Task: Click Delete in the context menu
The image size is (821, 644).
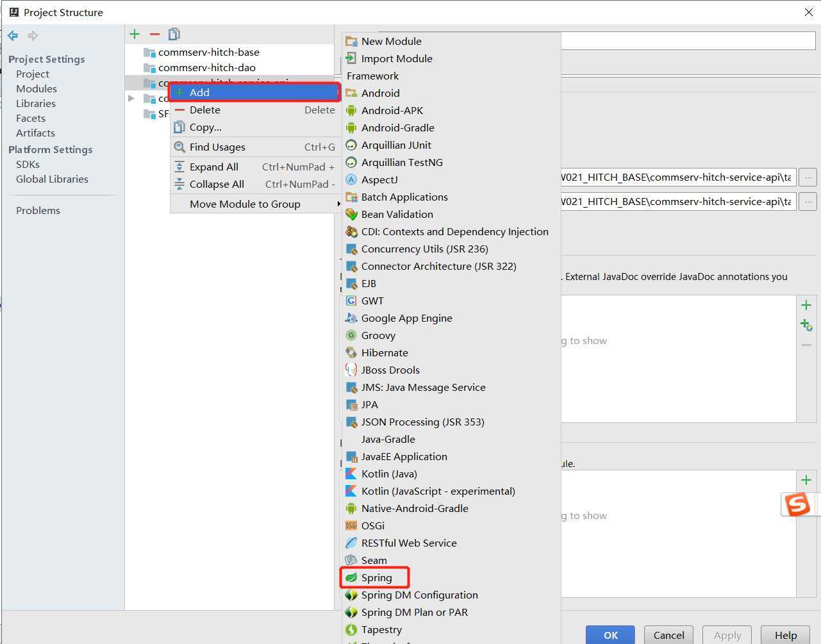Action: coord(254,110)
